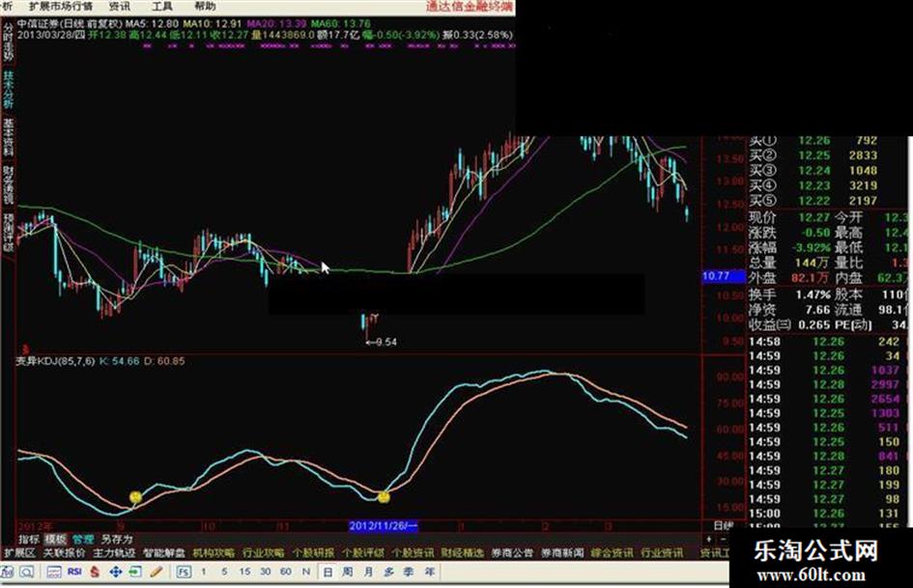Open the 预测评级 side tab

coord(8,233)
